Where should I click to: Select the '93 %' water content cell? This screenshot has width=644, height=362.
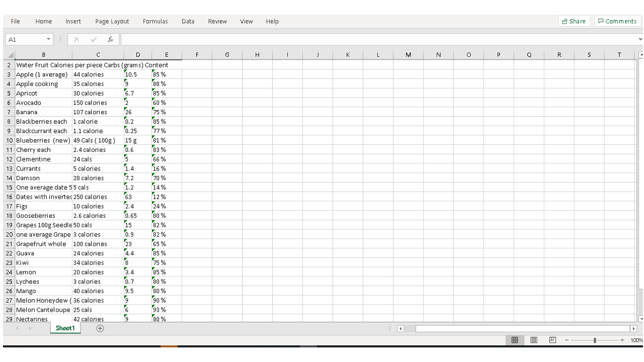(167, 310)
